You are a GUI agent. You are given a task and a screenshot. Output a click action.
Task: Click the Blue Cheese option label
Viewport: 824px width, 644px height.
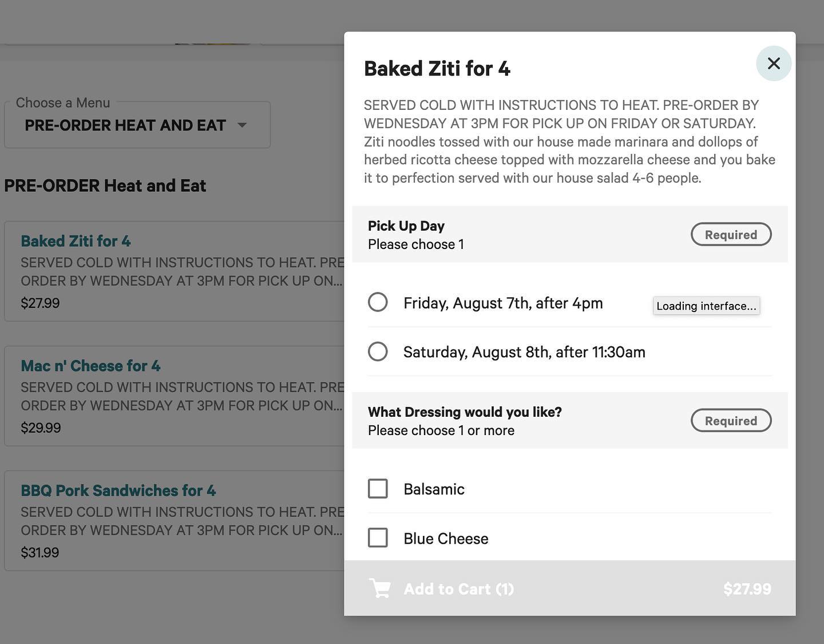pyautogui.click(x=446, y=539)
